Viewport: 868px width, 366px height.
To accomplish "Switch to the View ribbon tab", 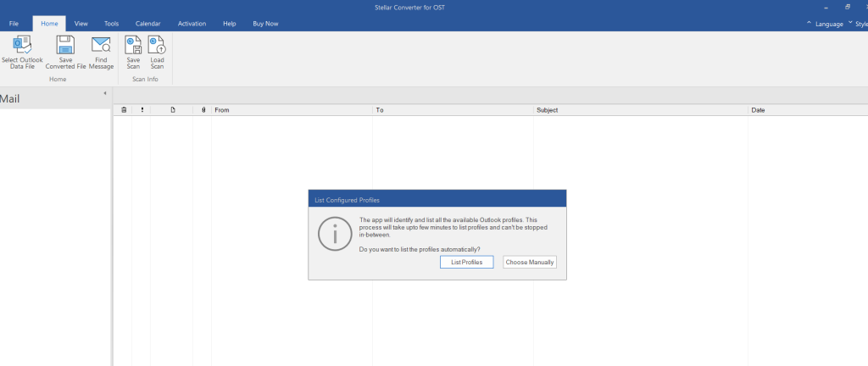I will (x=81, y=24).
